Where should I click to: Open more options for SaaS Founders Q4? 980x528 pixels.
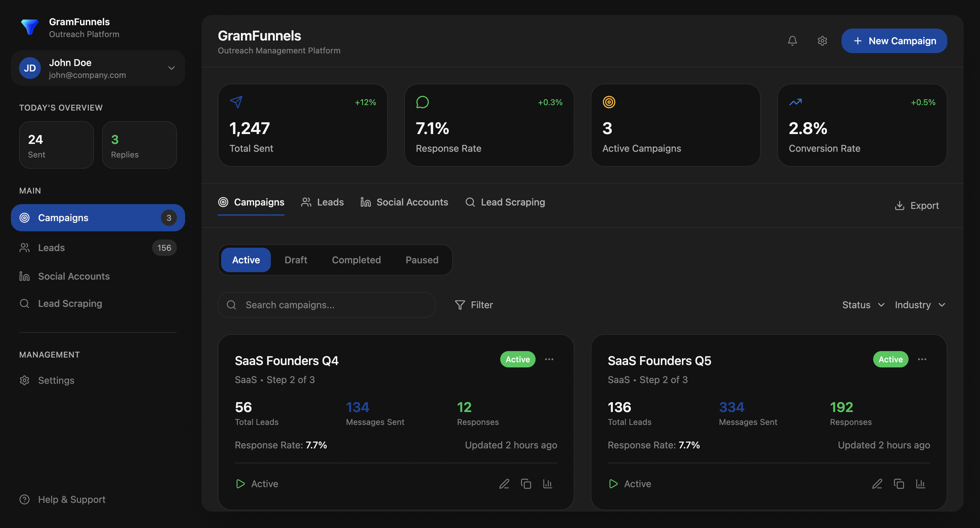click(x=549, y=359)
